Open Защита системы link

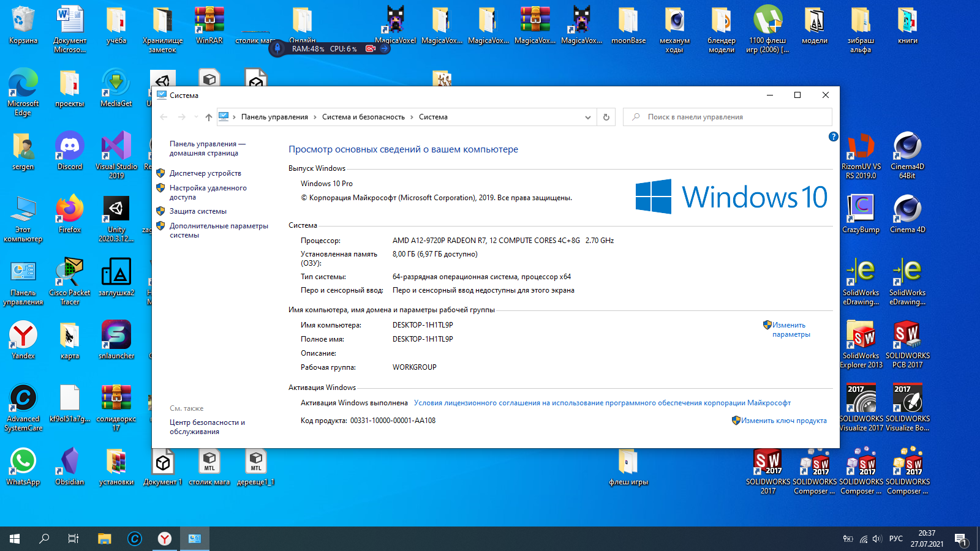coord(198,211)
